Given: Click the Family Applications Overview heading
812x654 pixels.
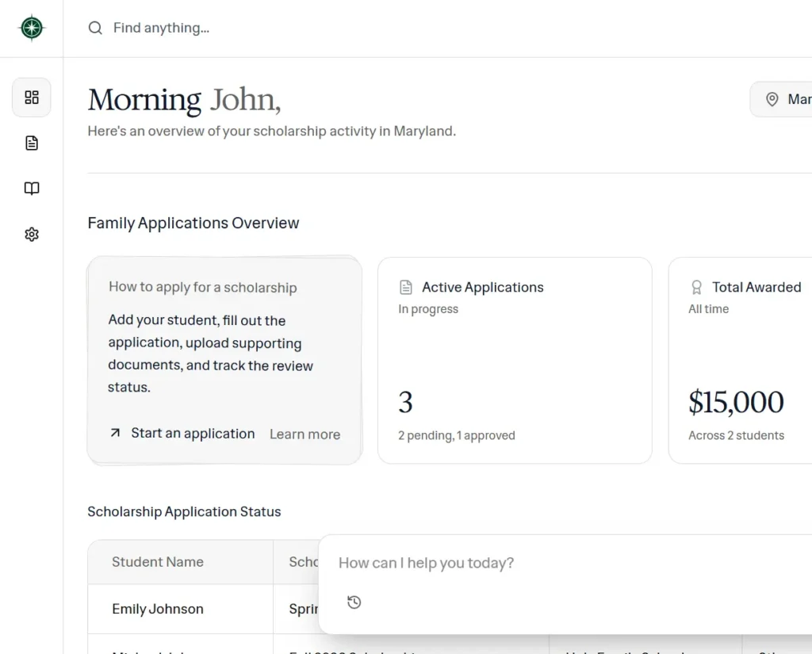Looking at the screenshot, I should coord(193,224).
